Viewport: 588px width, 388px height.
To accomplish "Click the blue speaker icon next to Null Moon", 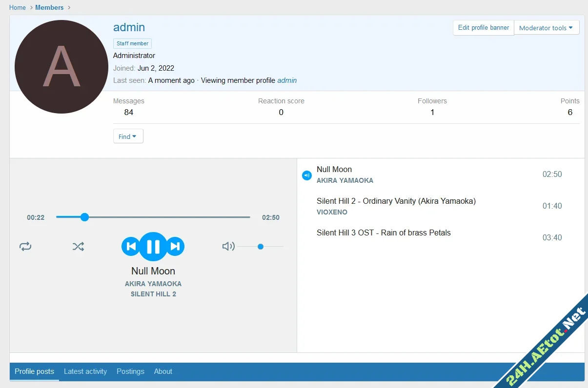I will coord(306,175).
